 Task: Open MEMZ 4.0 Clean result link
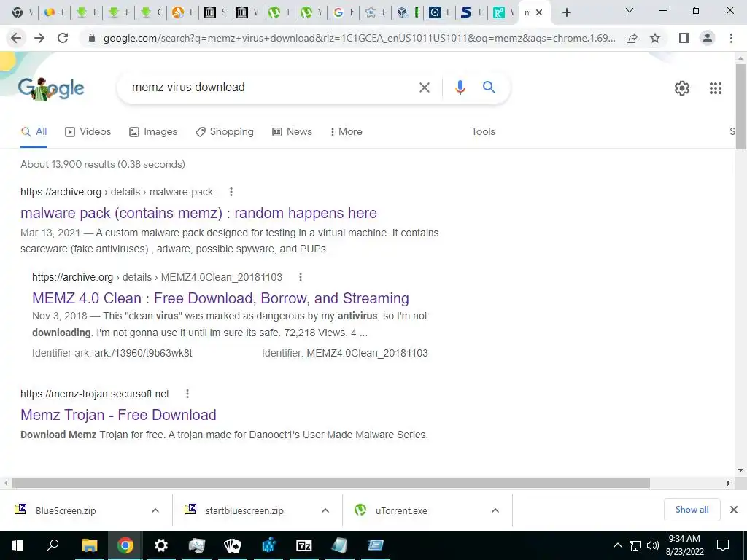[220, 298]
